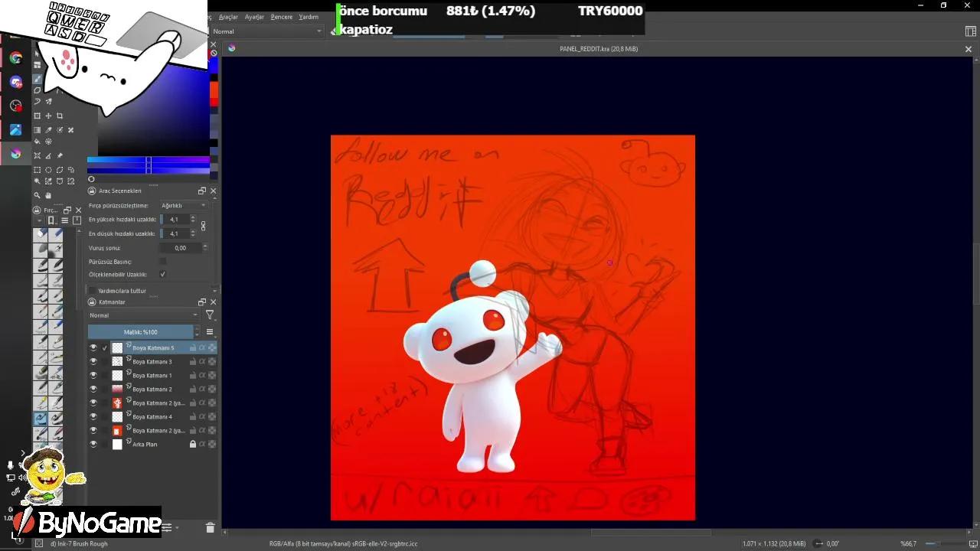The width and height of the screenshot is (980, 551).
Task: Select the Freehand Brush tool
Action: click(37, 79)
